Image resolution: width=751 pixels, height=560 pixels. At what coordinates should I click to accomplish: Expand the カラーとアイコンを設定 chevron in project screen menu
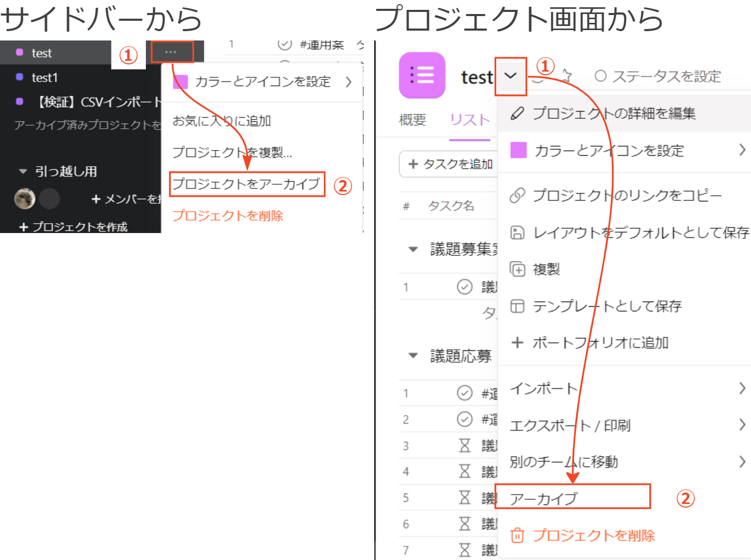[x=742, y=150]
